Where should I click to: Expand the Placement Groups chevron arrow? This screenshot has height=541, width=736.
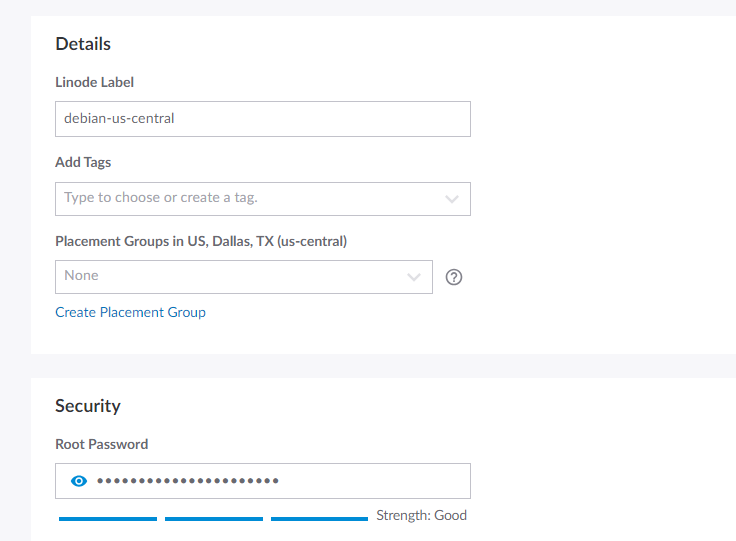pyautogui.click(x=414, y=277)
